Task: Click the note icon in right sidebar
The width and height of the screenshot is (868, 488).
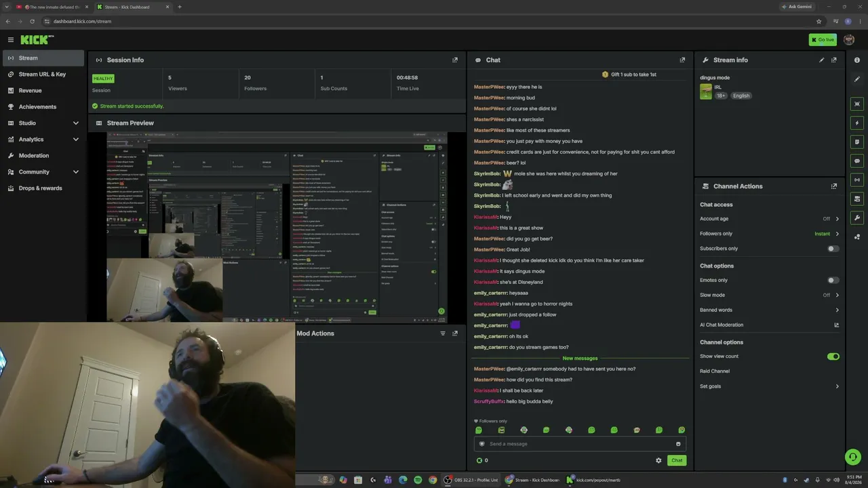Action: tap(857, 142)
